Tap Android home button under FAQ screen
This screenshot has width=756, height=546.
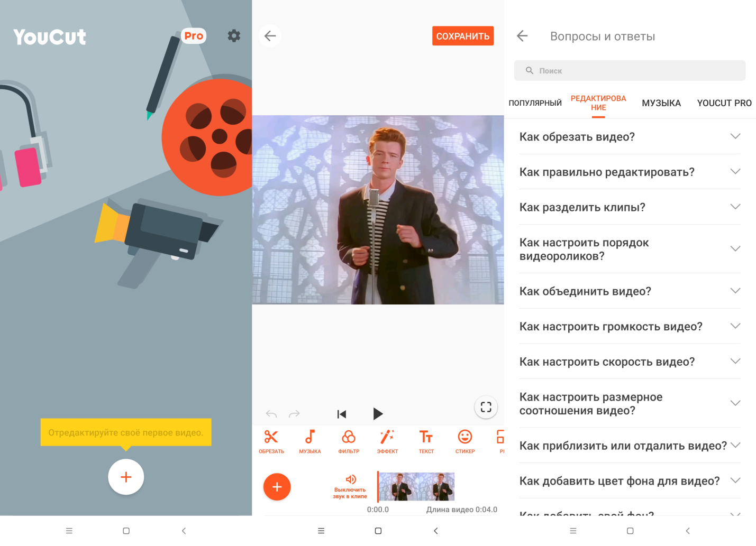tap(630, 531)
